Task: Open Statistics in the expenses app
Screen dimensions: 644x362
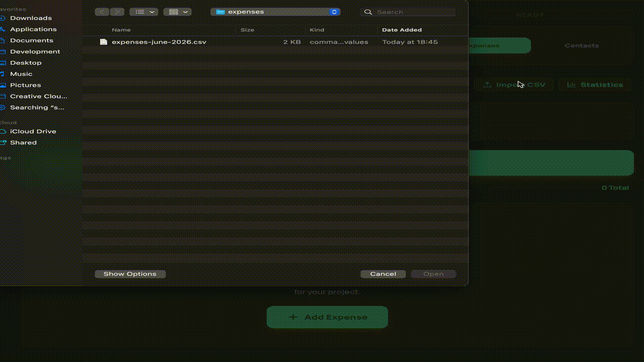Action: 595,85
